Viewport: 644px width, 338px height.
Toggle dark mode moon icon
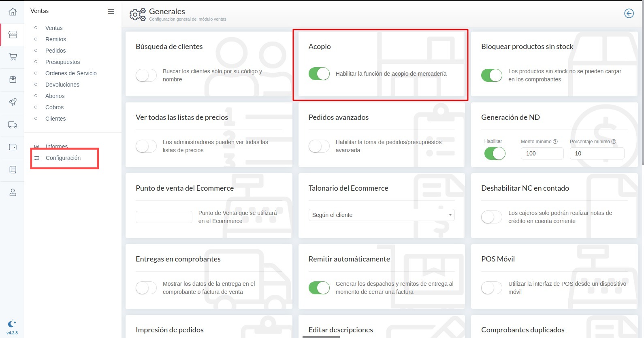click(12, 323)
